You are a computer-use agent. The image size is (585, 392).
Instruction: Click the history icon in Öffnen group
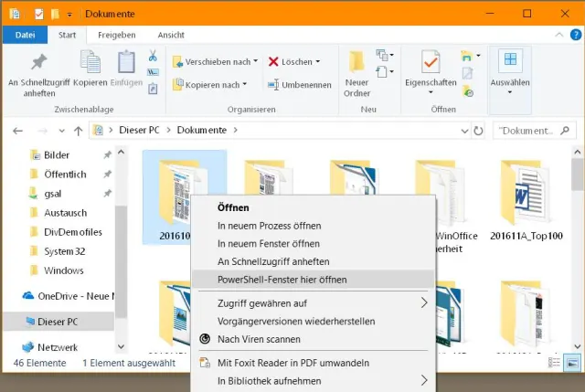click(x=468, y=90)
